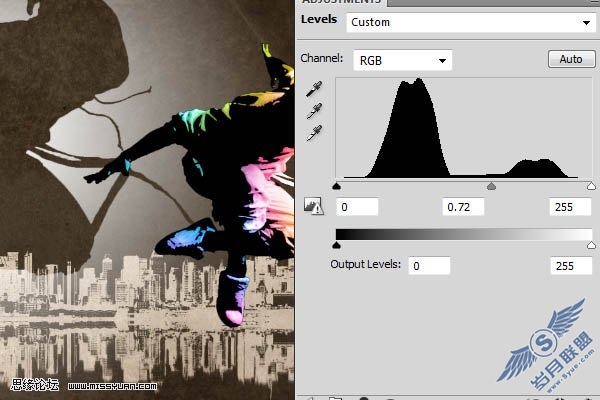
Task: Click the 'Channel:' label text
Action: pos(321,58)
